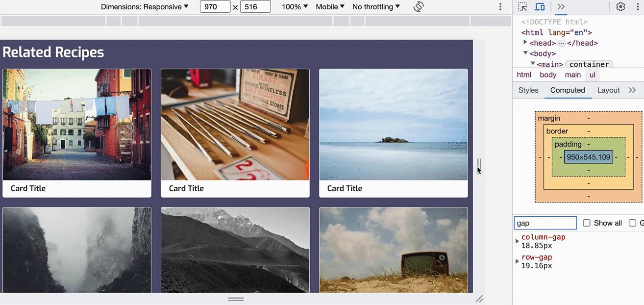Click the retro TV on grass image
Image resolution: width=644 pixels, height=305 pixels.
pyautogui.click(x=394, y=250)
